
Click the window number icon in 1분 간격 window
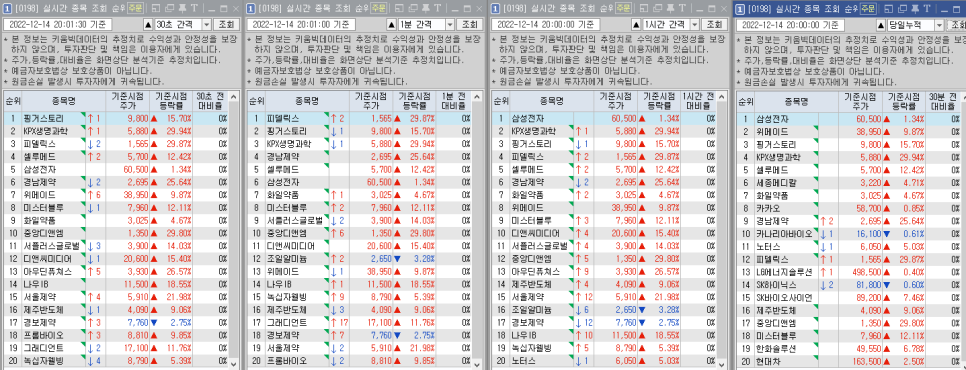250,8
